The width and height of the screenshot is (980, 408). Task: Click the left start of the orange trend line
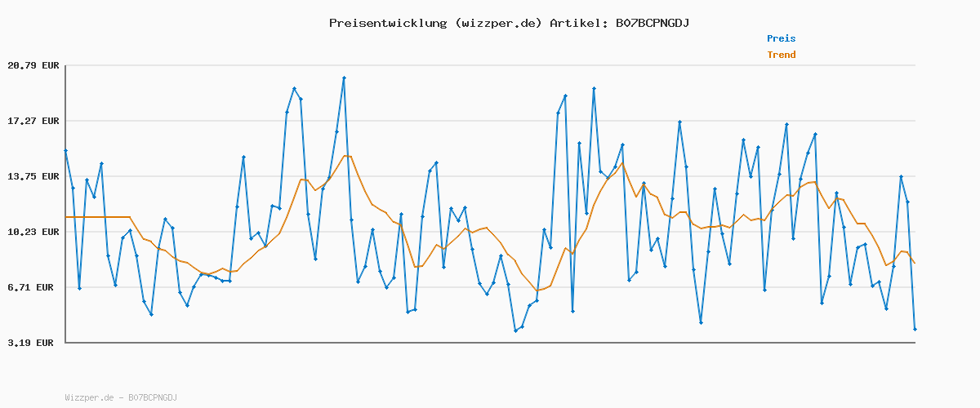pos(66,217)
